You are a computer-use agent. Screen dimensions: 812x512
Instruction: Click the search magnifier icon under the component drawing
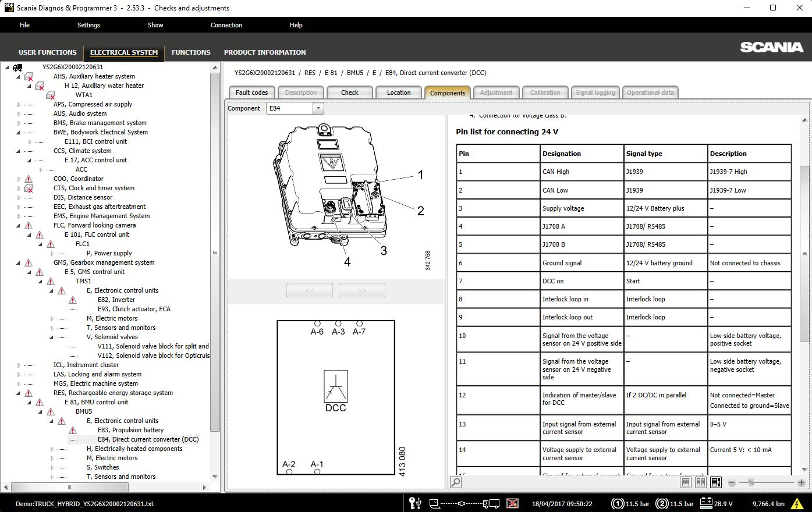(x=455, y=482)
